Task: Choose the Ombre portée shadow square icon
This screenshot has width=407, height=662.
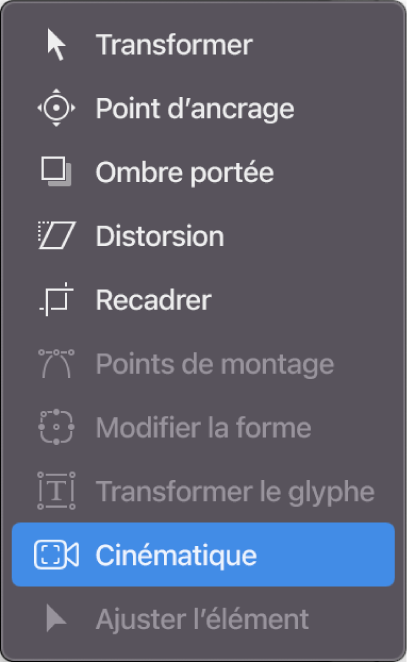Action: click(56, 171)
